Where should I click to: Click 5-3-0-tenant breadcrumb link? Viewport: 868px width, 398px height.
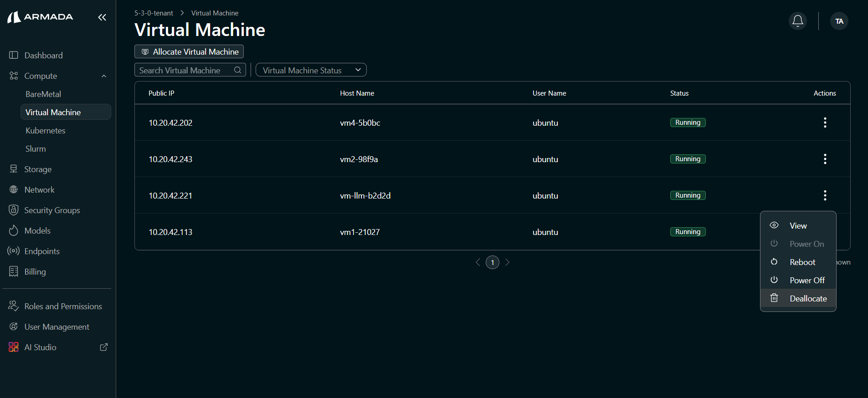pos(154,13)
